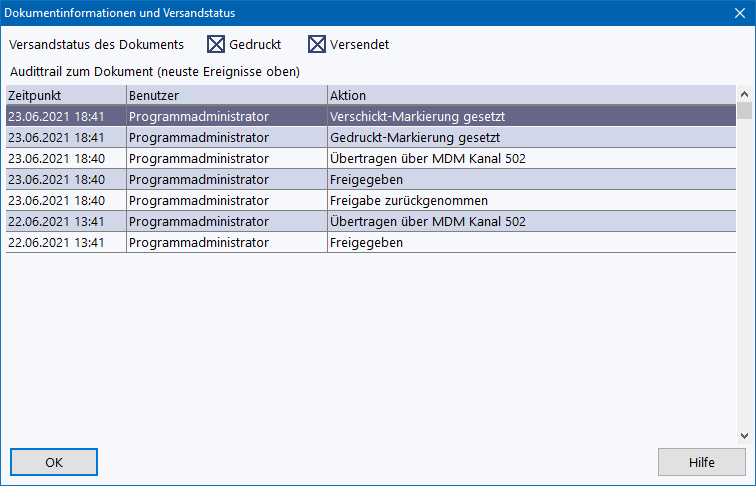Toggle the Versendet checkbox

coord(317,44)
